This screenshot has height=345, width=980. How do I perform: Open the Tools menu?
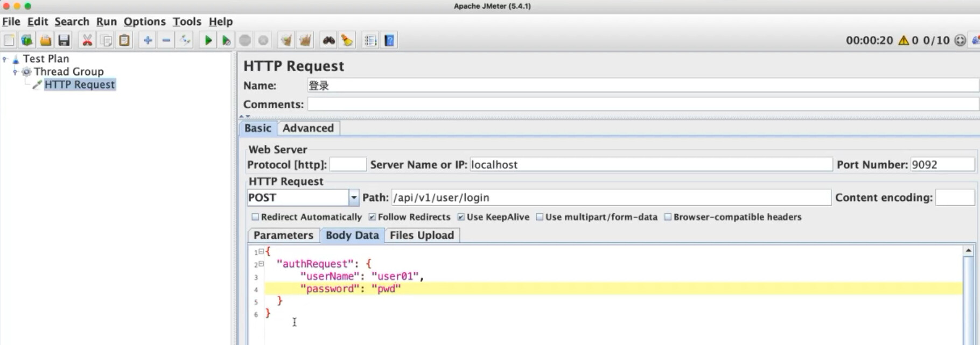187,22
